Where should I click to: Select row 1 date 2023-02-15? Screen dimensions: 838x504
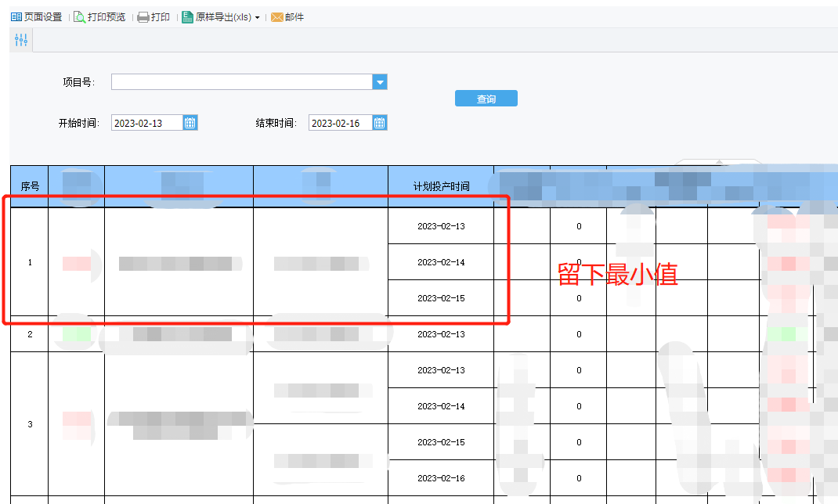pos(441,298)
